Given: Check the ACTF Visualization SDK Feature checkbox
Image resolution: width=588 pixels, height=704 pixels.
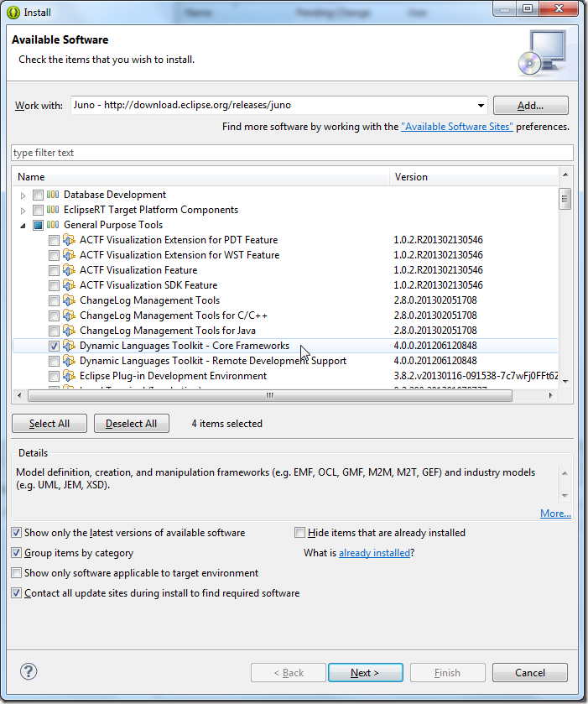Looking at the screenshot, I should point(54,286).
